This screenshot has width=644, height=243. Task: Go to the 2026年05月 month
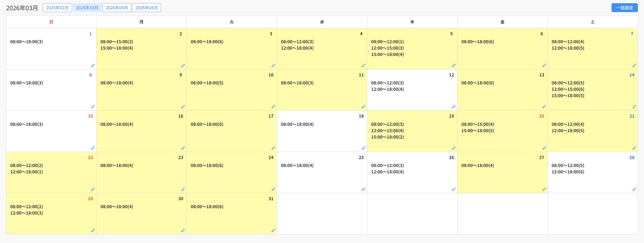tap(147, 8)
